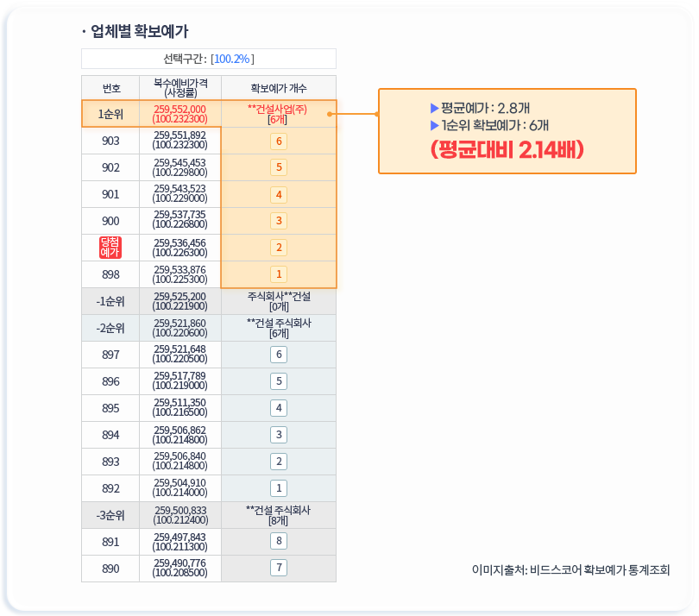The width and height of the screenshot is (699, 616).
Task: Click price cell 259,517,789
Action: (x=179, y=380)
